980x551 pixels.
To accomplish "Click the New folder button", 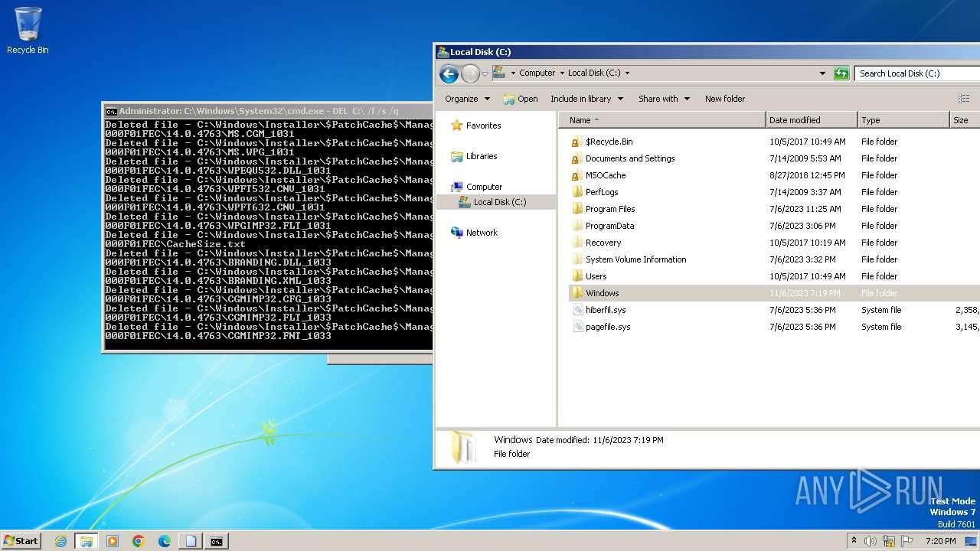I will click(725, 99).
